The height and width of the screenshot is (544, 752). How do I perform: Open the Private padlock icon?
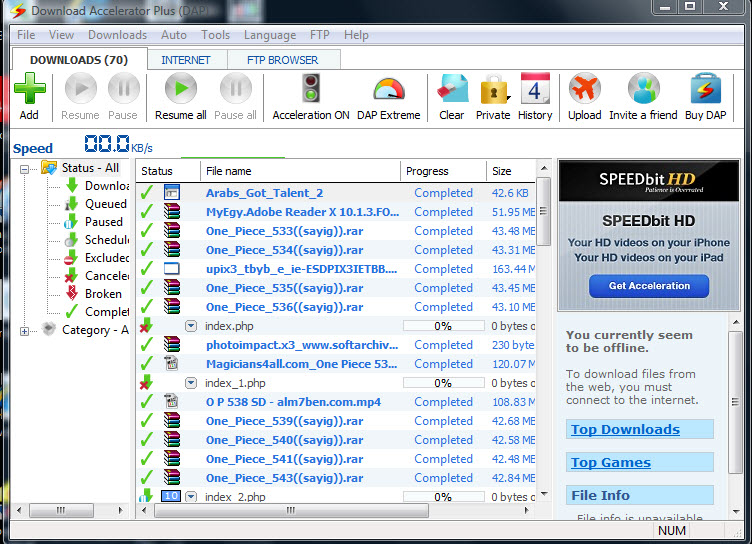click(x=492, y=90)
